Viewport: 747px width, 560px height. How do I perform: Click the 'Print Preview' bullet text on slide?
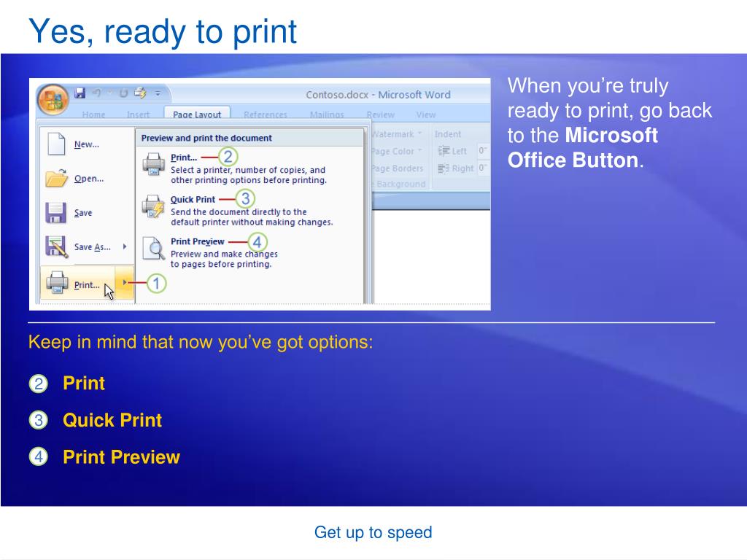122,457
